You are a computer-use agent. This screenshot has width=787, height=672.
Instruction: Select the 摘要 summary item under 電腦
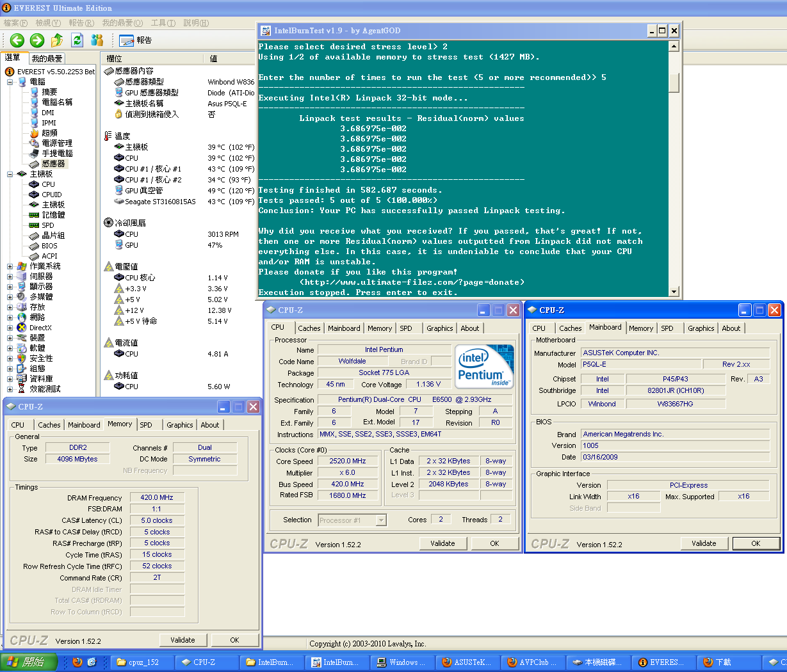44,92
